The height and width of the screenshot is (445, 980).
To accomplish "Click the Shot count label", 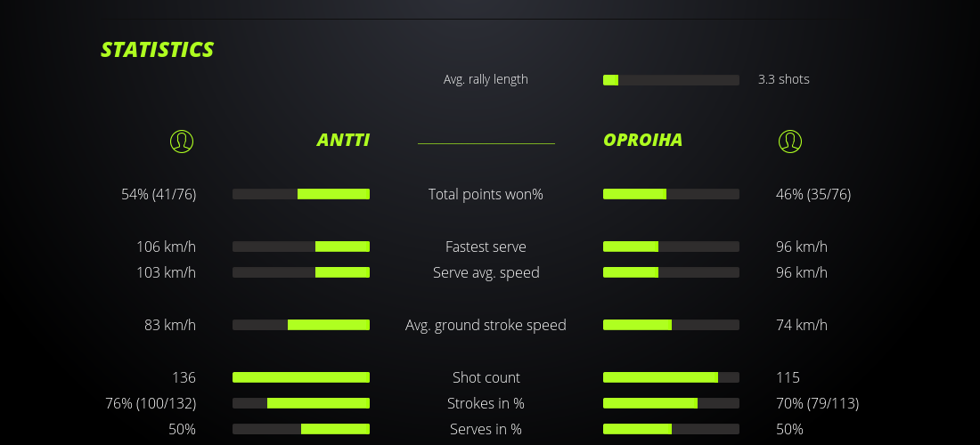I will coord(486,377).
